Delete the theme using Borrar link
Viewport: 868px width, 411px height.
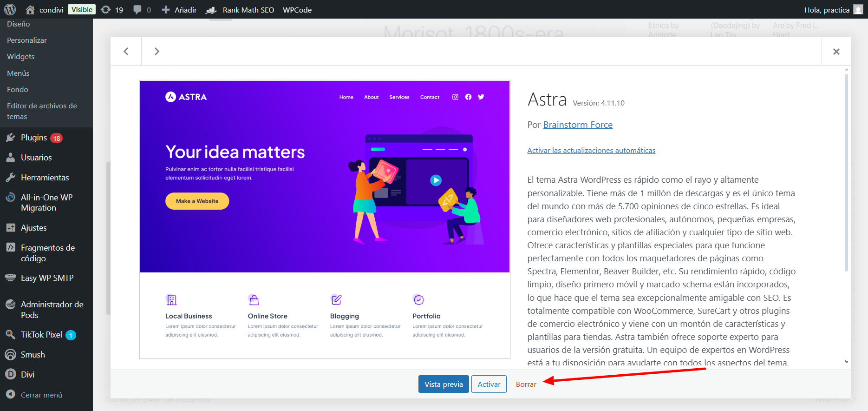click(526, 384)
